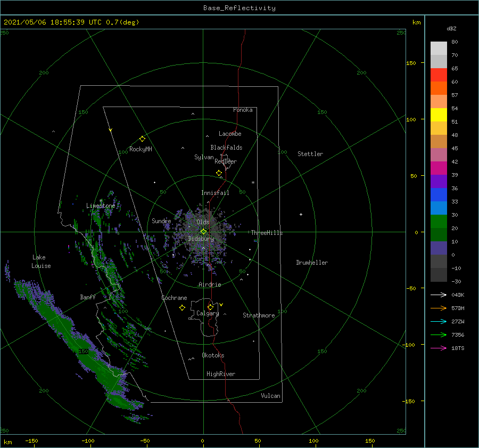Pick the magenta 42-39 dBZ swatch

pos(439,168)
